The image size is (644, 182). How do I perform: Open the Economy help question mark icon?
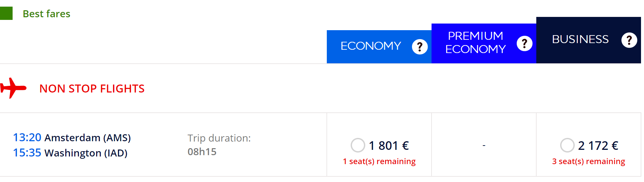(420, 47)
